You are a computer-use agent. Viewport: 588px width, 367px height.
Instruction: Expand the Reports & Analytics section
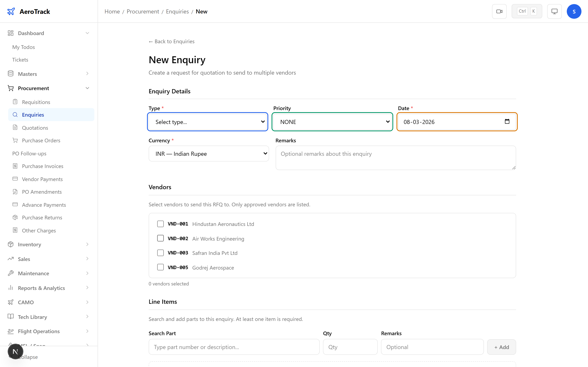(41, 288)
